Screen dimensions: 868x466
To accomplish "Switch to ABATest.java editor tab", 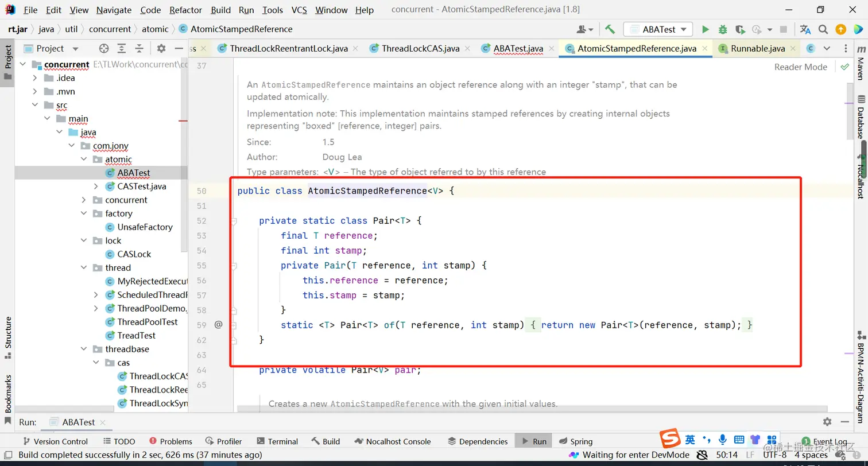I will click(518, 48).
